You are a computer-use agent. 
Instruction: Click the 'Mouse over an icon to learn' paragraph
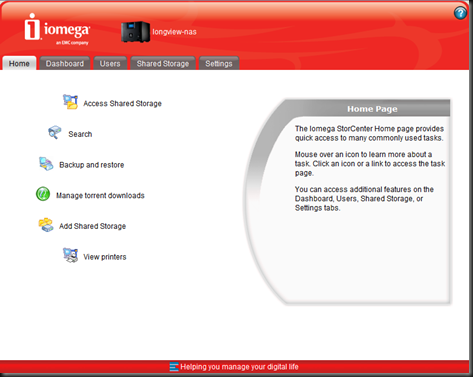[370, 164]
